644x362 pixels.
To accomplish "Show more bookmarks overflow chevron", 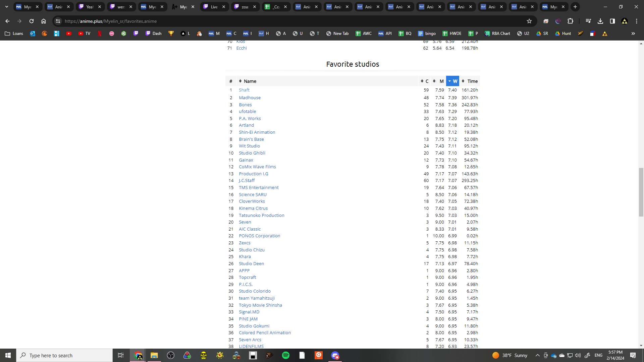I will 633,34.
